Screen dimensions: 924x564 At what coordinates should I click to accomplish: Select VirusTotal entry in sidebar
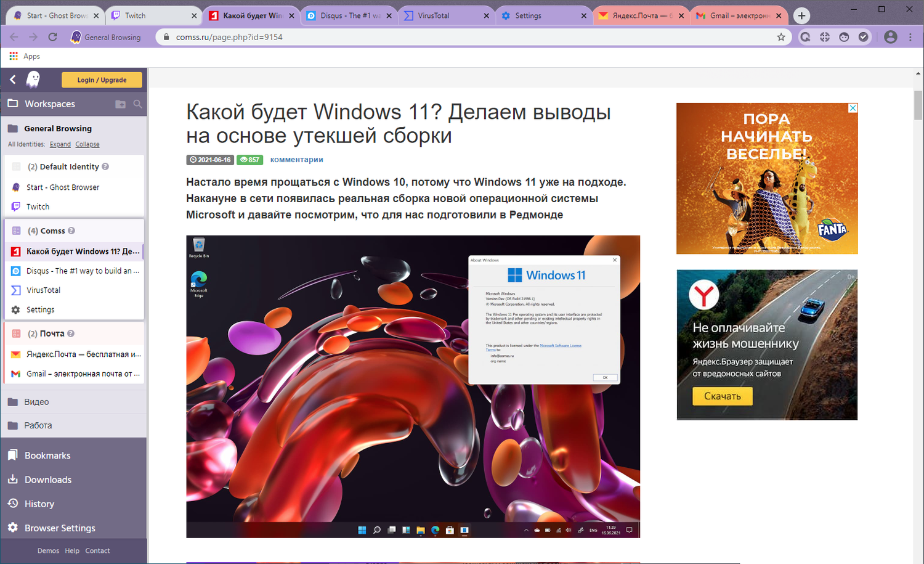[75, 290]
